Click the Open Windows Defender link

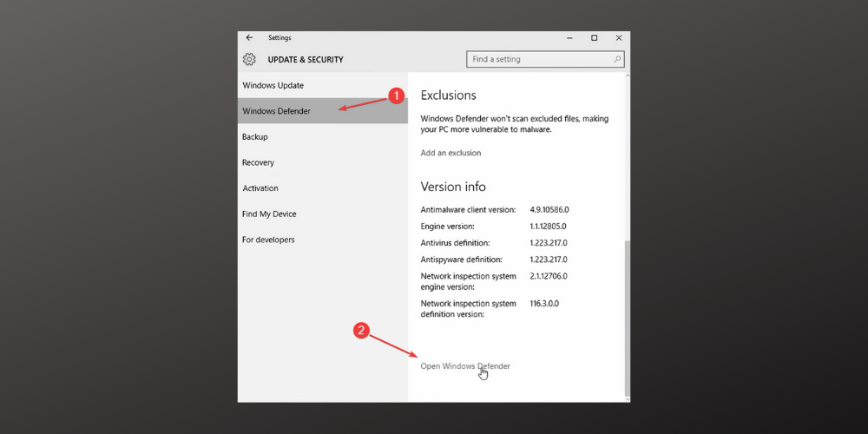pyautogui.click(x=465, y=366)
